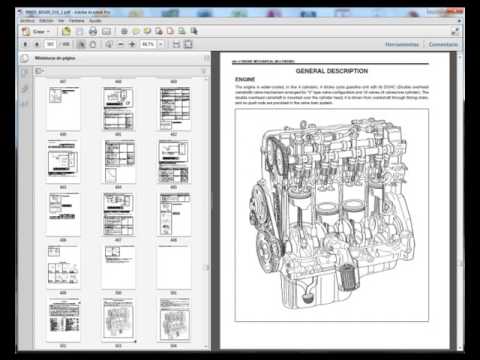Image resolution: width=480 pixels, height=360 pixels.
Task: Click the Save file icon
Action: click(80, 31)
